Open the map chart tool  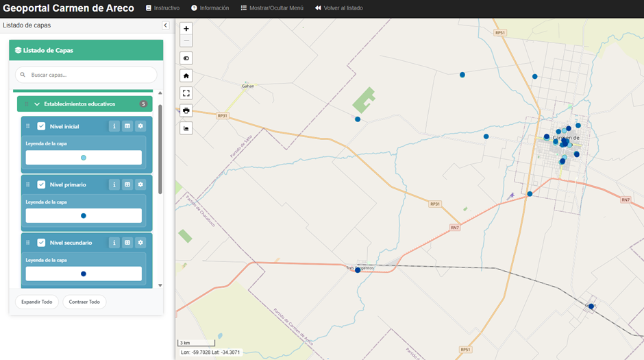click(186, 128)
